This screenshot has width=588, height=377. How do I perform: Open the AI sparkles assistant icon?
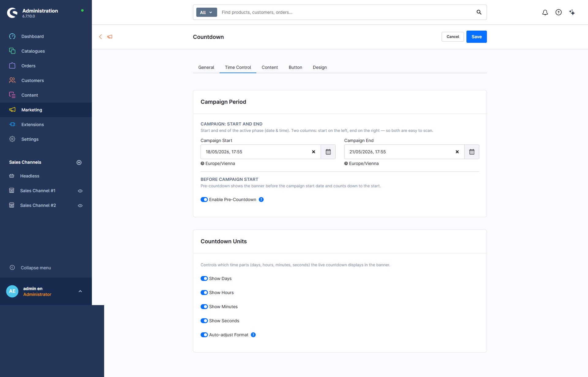572,13
